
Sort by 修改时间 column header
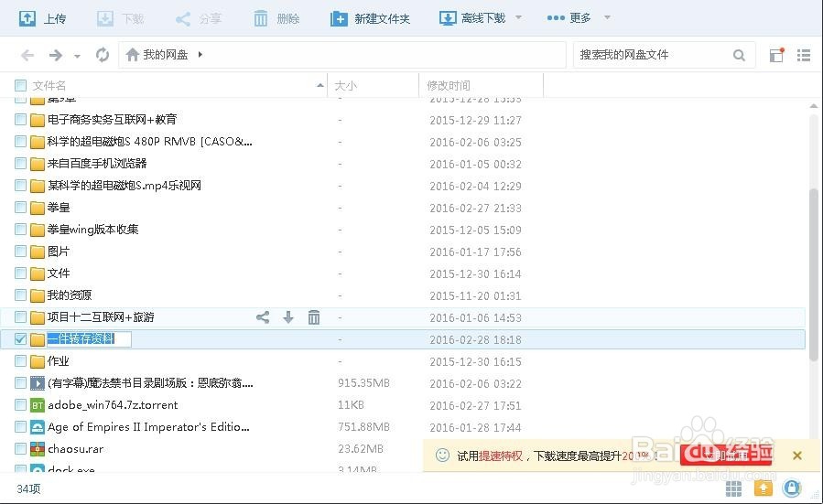click(449, 85)
